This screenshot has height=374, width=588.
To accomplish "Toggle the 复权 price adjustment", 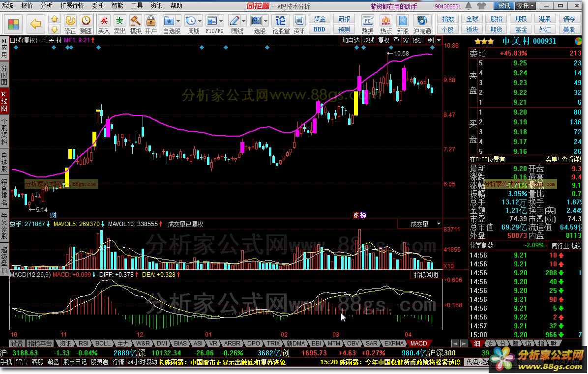I will pyautogui.click(x=383, y=40).
